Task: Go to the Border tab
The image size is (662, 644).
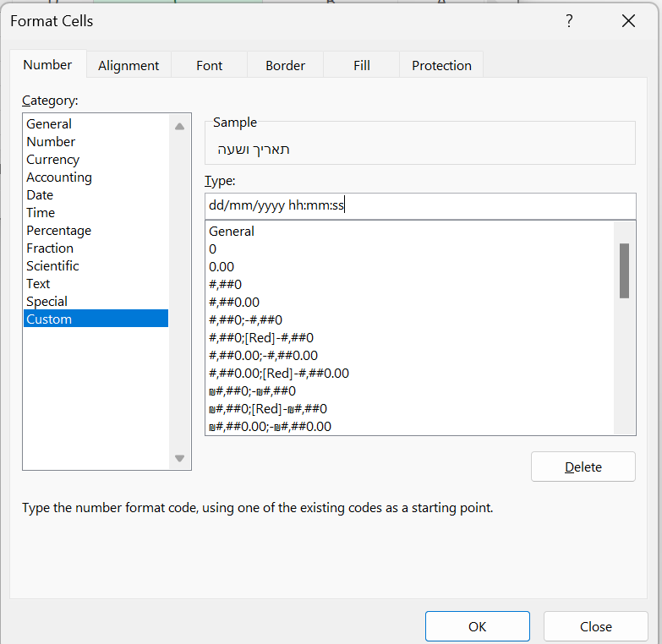Action: pos(285,65)
